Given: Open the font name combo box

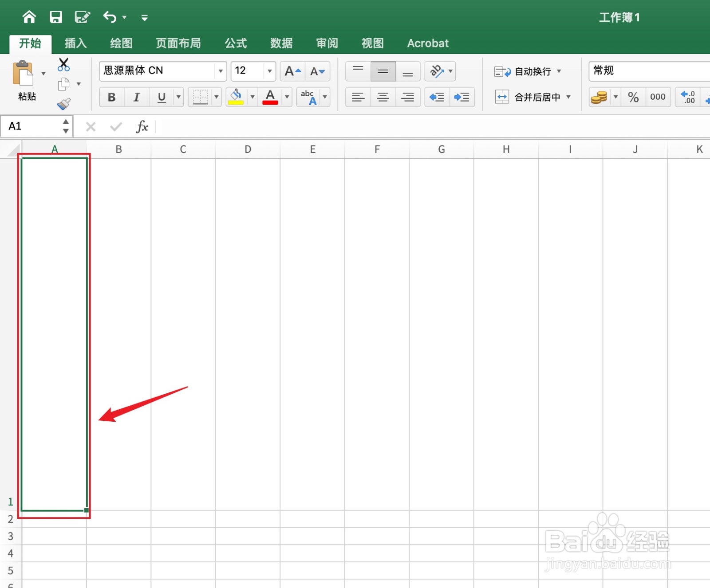Looking at the screenshot, I should 163,71.
